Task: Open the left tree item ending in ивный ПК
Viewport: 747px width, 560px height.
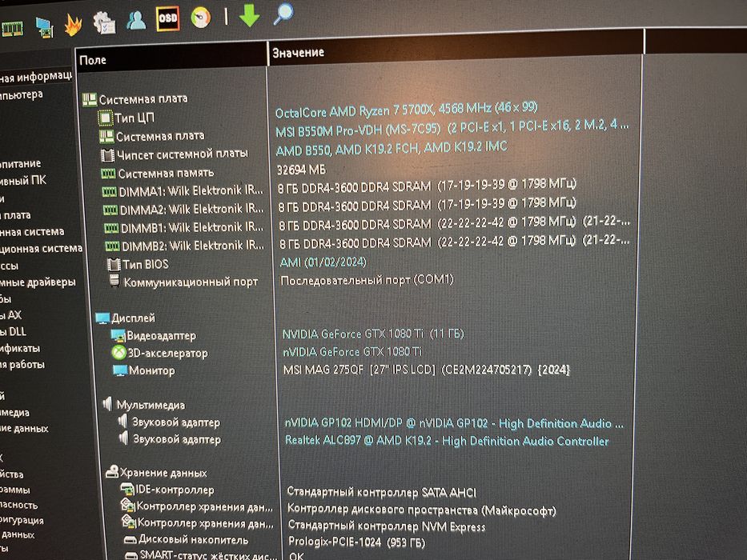Action: (23, 181)
